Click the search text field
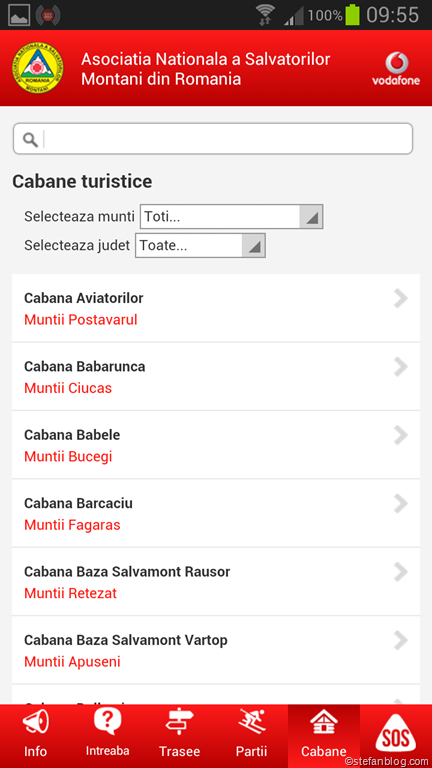The image size is (432, 768). [x=213, y=139]
